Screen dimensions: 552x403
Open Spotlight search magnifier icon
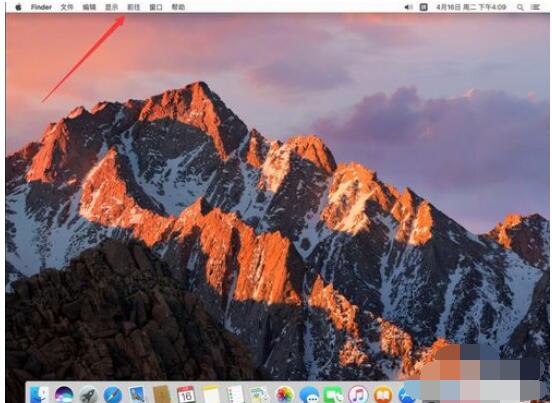520,7
